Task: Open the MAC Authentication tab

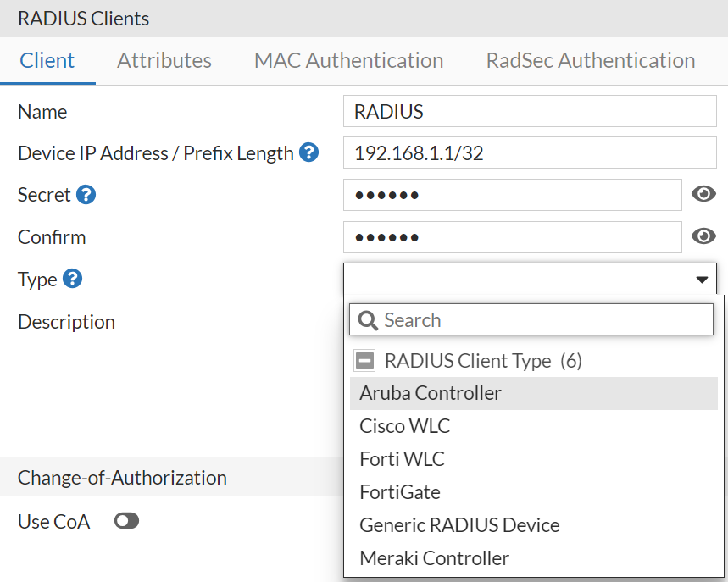Action: (348, 60)
